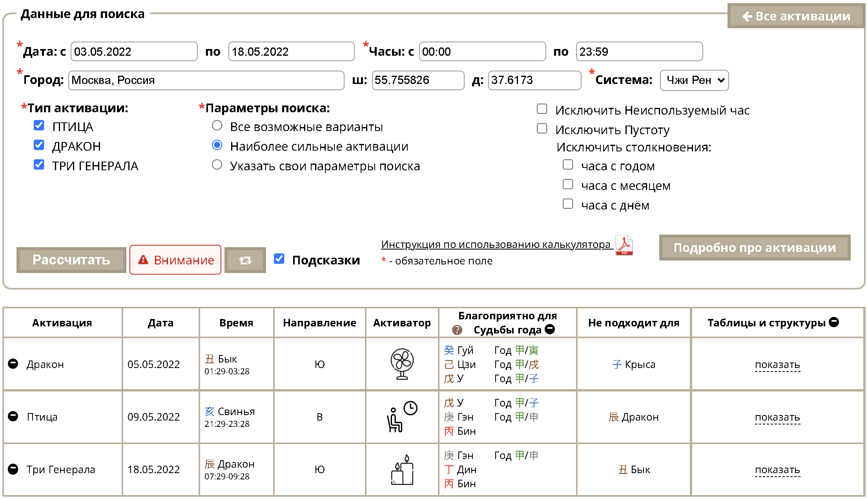Click the longitude field 37.6173
Image resolution: width=868 pixels, height=499 pixels.
534,80
